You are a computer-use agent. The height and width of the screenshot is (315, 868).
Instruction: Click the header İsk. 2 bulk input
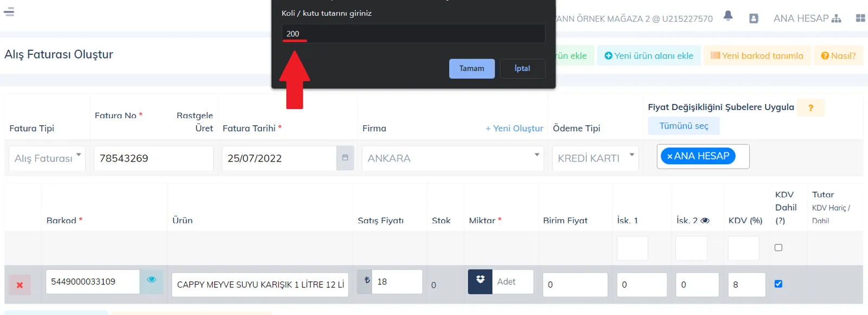point(691,248)
